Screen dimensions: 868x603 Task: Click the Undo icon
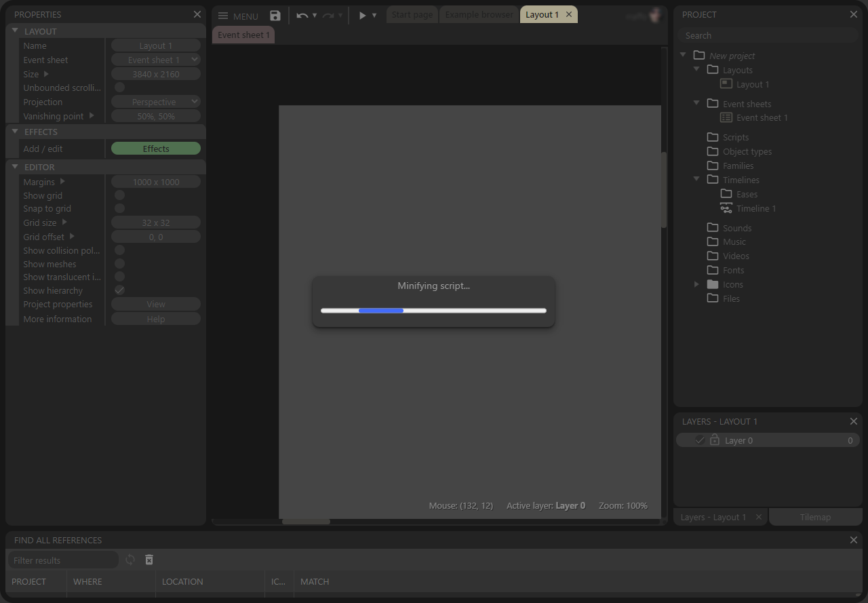pos(301,15)
